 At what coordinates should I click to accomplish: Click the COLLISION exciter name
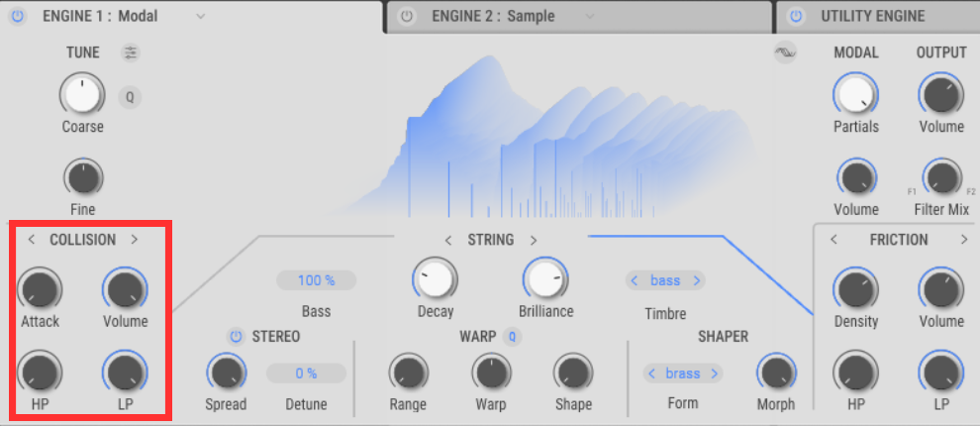point(83,240)
